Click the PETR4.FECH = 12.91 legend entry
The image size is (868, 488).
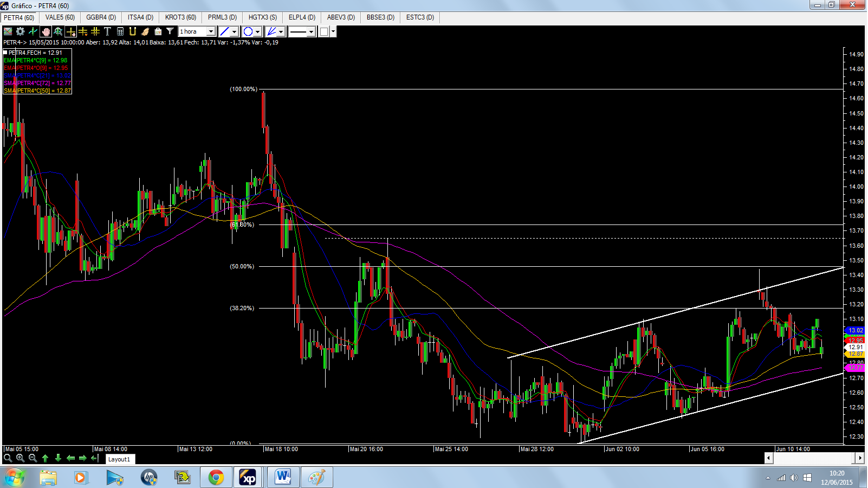33,53
